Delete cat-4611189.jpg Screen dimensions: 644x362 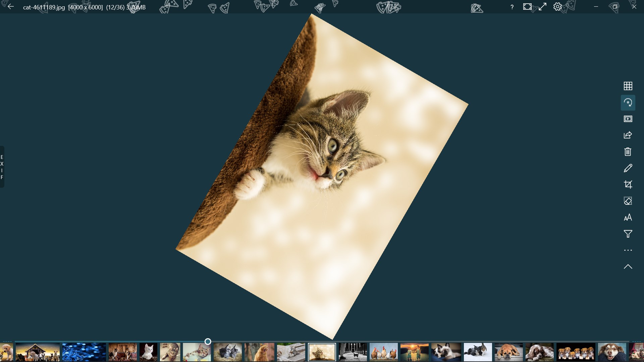tap(628, 152)
